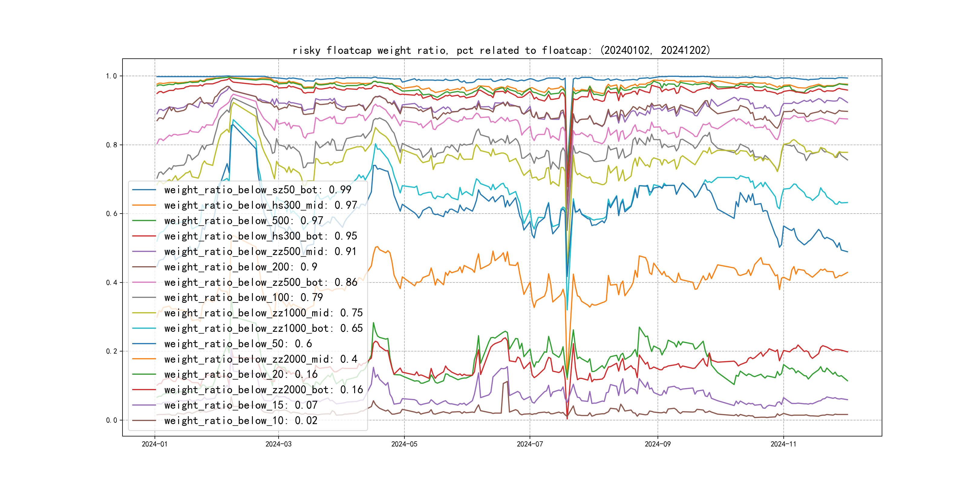Click legend label weight_ratio_below_10
The width and height of the screenshot is (980, 490).
point(240,421)
